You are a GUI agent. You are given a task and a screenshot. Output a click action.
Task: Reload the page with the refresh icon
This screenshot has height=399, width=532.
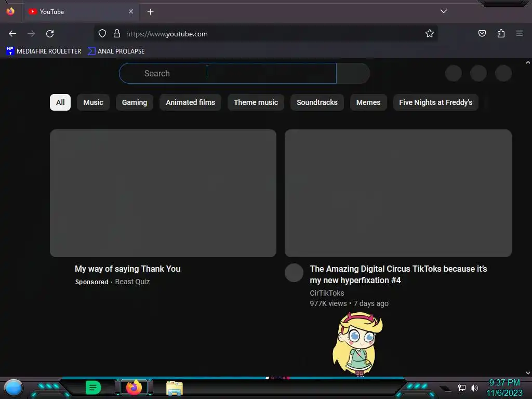[x=50, y=34]
